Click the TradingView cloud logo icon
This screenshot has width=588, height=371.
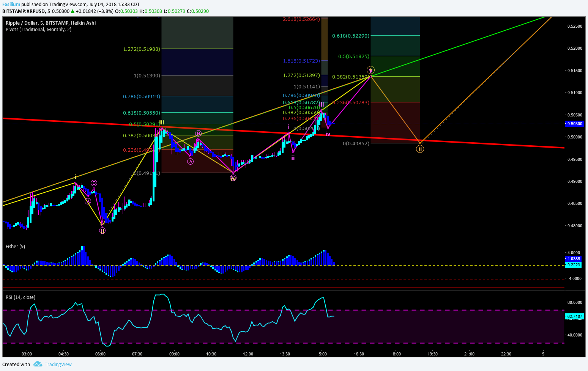(38, 364)
